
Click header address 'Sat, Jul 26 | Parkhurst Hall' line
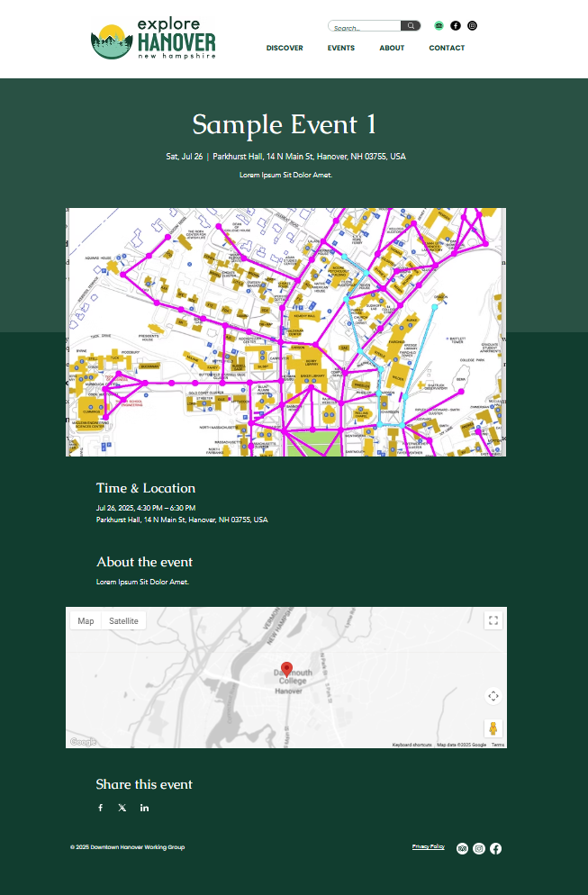click(x=286, y=157)
